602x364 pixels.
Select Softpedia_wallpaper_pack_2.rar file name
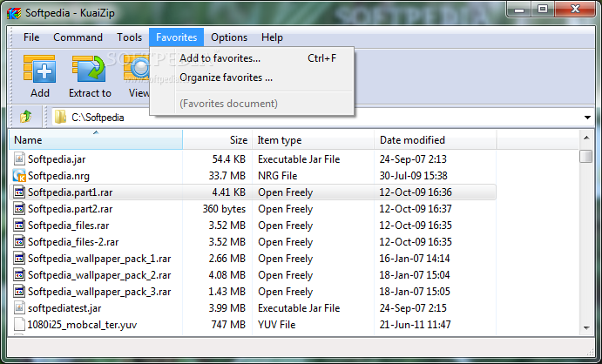tap(99, 275)
